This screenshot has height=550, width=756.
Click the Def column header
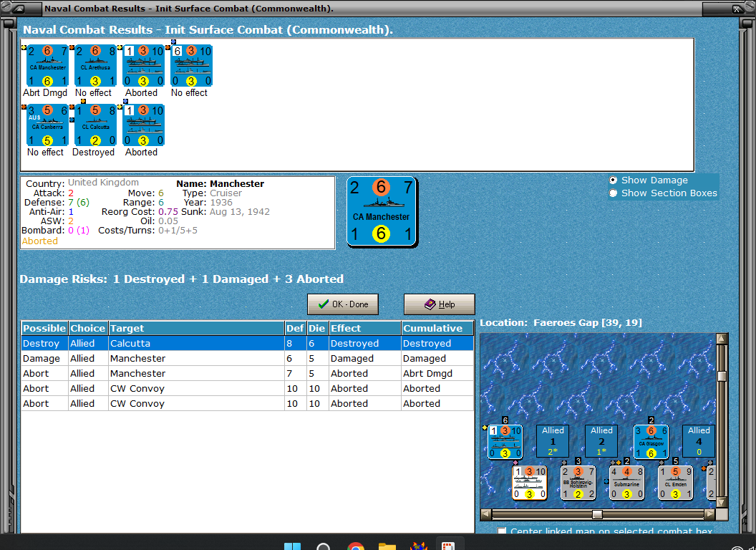pyautogui.click(x=295, y=328)
